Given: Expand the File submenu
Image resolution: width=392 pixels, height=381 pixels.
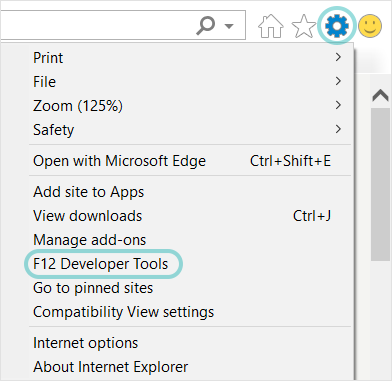Looking at the screenshot, I should pos(190,82).
